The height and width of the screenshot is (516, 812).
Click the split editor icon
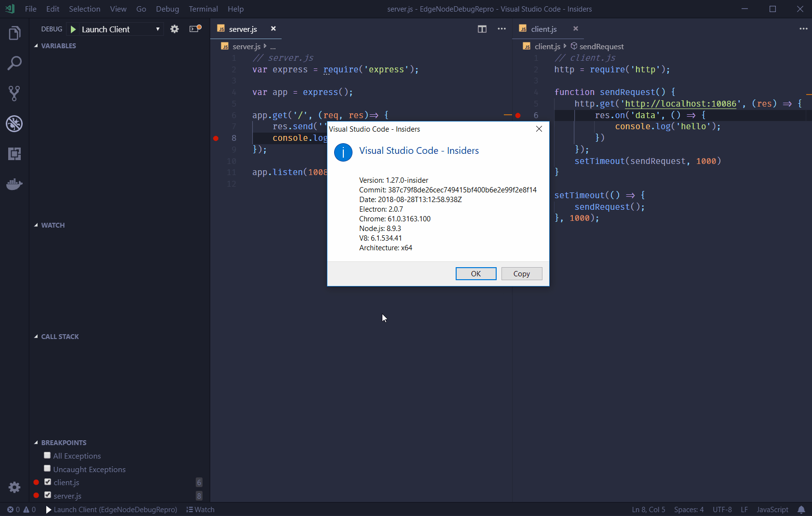(x=482, y=29)
